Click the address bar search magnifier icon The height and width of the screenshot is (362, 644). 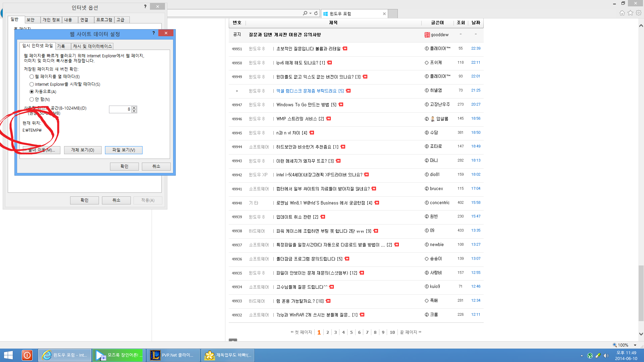(x=305, y=13)
